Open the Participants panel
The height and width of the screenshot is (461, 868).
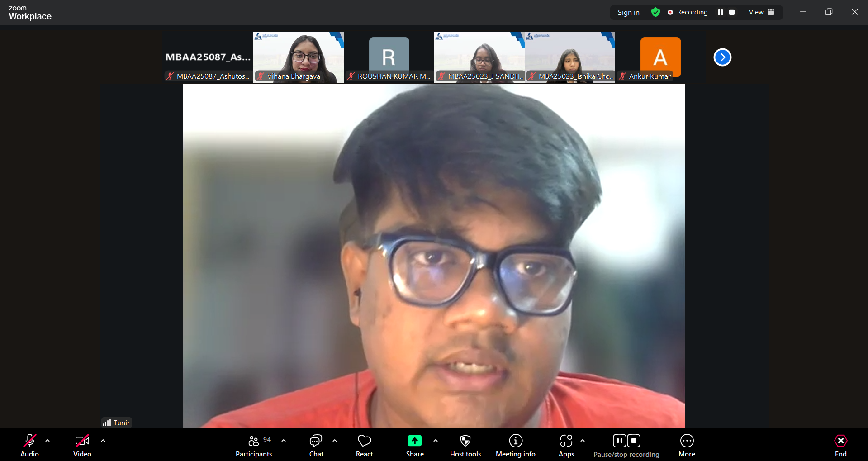(254, 446)
